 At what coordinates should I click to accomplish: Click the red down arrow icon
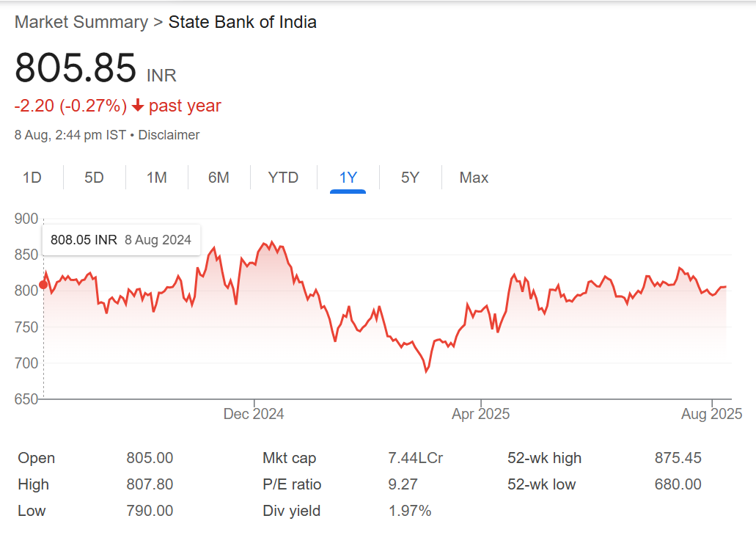click(x=138, y=105)
